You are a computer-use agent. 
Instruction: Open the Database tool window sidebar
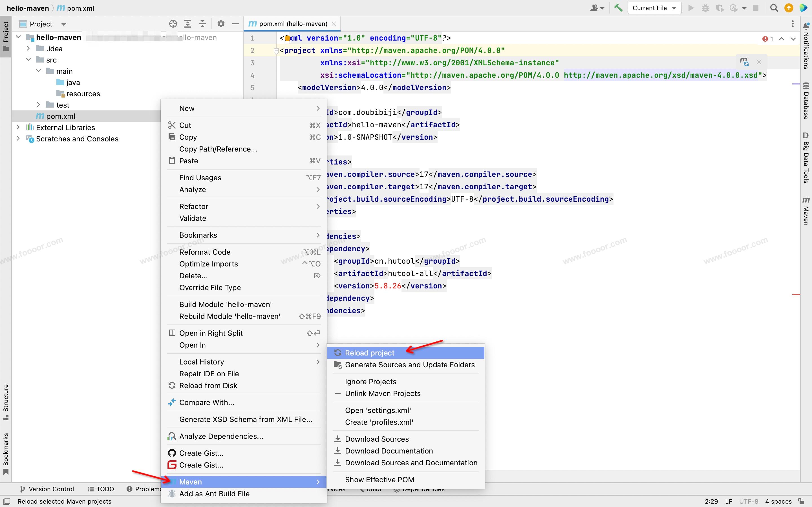coord(806,101)
